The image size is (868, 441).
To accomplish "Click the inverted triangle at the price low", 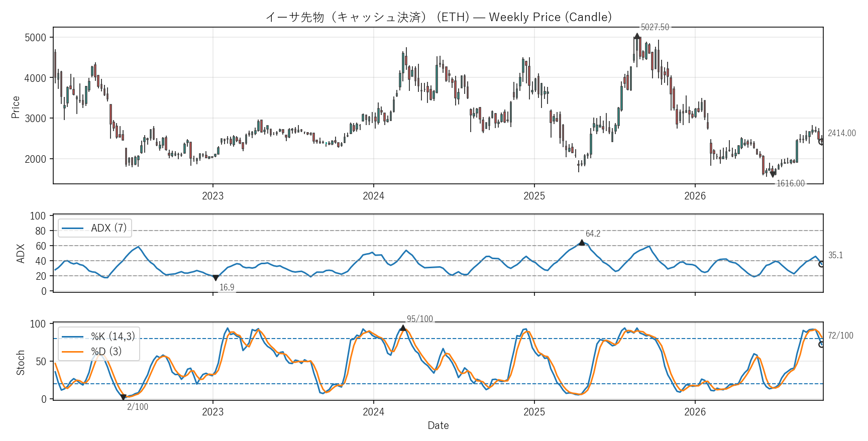I will pos(773,174).
